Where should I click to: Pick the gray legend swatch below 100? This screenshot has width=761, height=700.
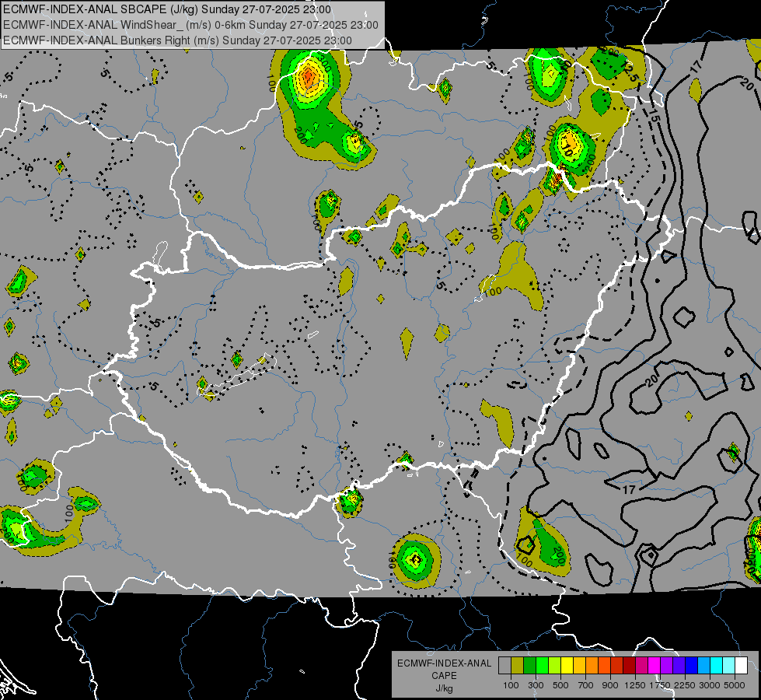click(504, 666)
